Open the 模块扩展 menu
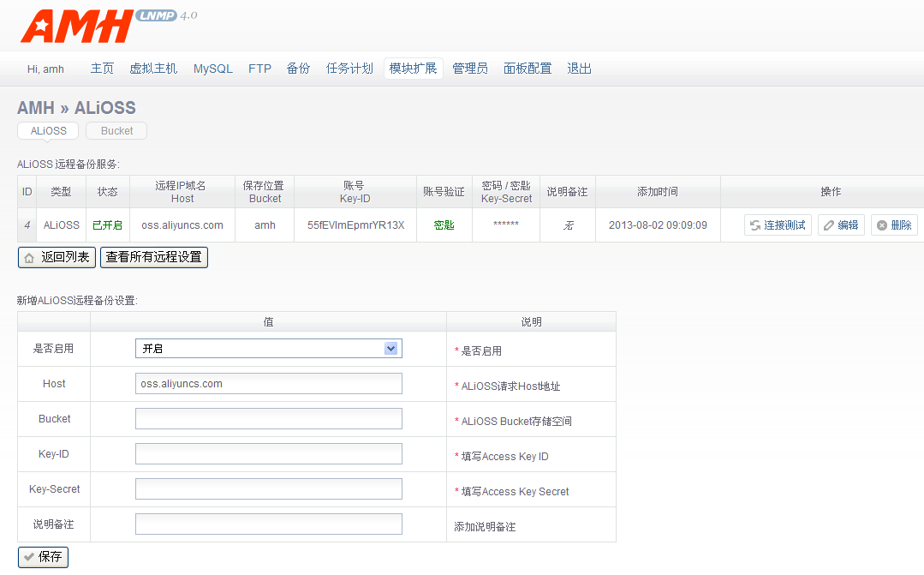 click(413, 69)
